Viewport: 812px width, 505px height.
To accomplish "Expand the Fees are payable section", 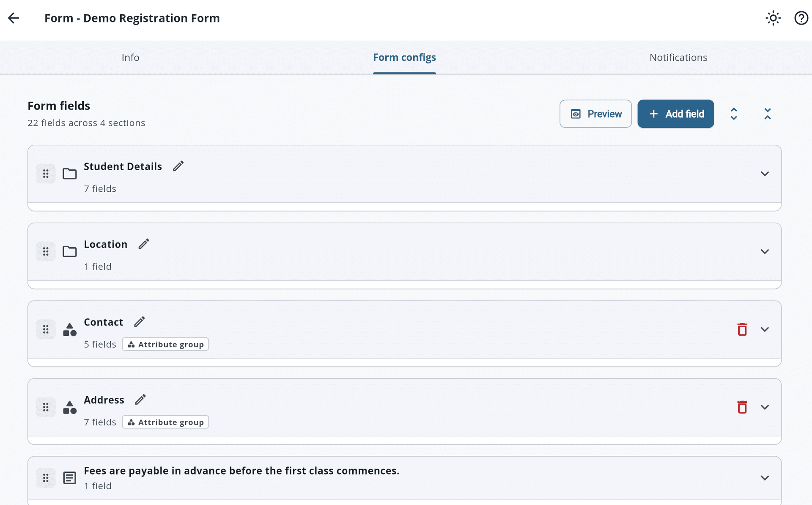I will point(765,478).
